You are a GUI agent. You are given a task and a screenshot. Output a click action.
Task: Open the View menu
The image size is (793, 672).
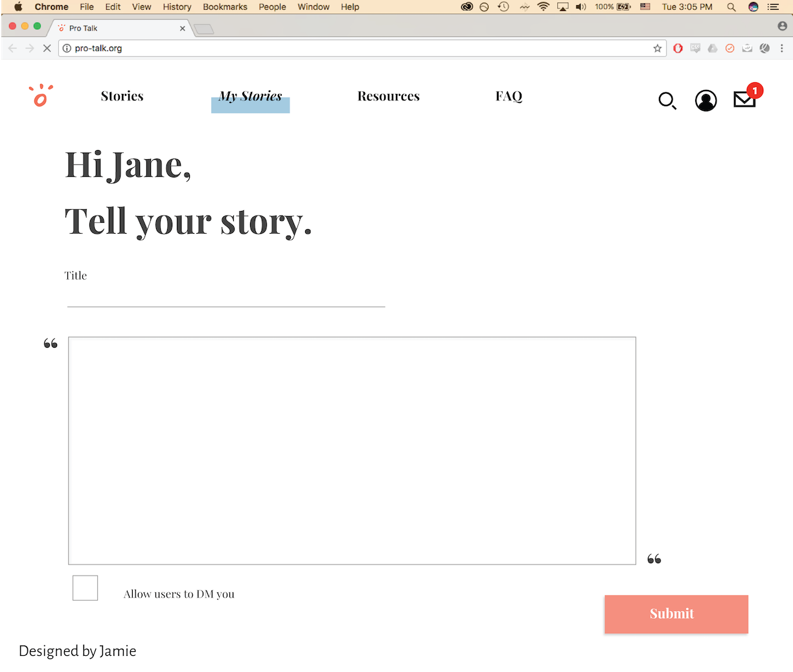(141, 6)
